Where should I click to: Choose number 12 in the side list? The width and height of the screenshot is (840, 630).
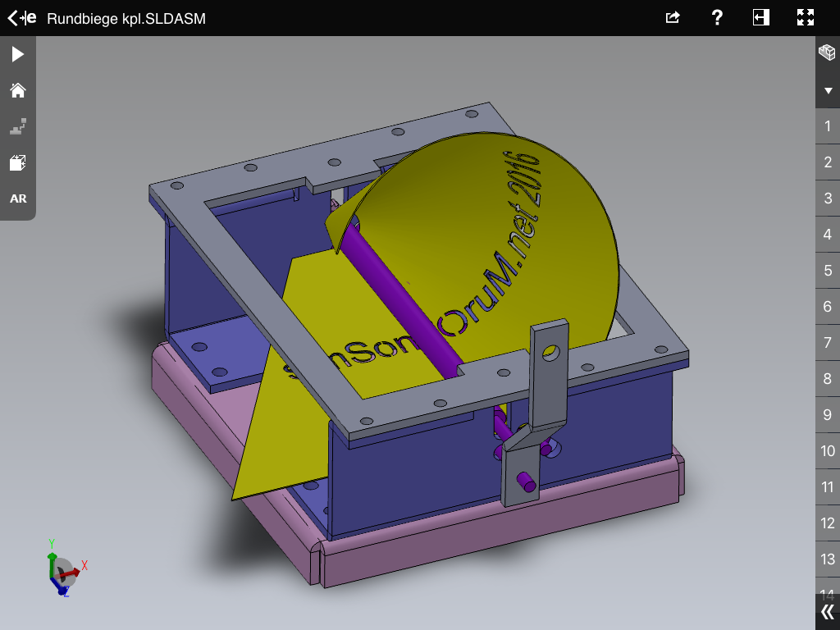click(x=828, y=523)
